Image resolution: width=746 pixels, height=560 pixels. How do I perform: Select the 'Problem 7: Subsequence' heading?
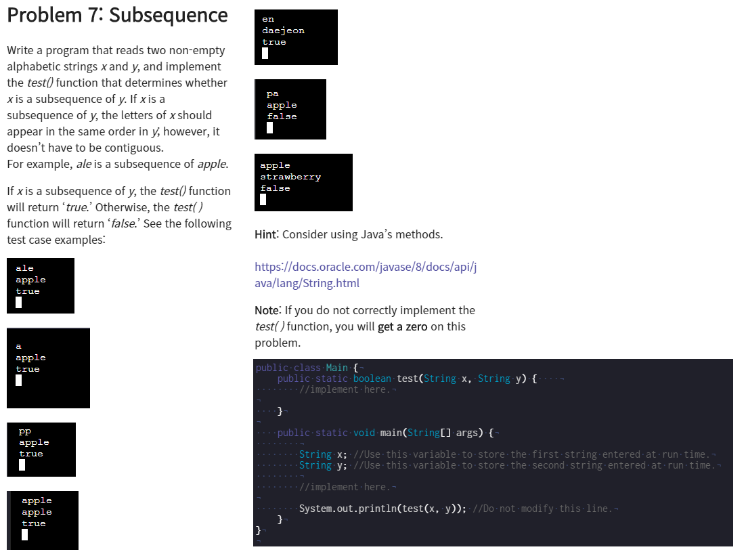point(116,15)
